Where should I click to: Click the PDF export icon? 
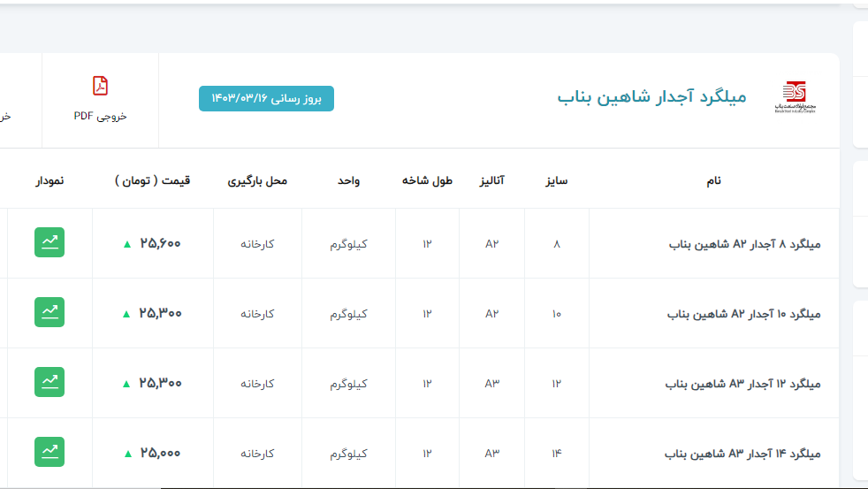pyautogui.click(x=100, y=86)
